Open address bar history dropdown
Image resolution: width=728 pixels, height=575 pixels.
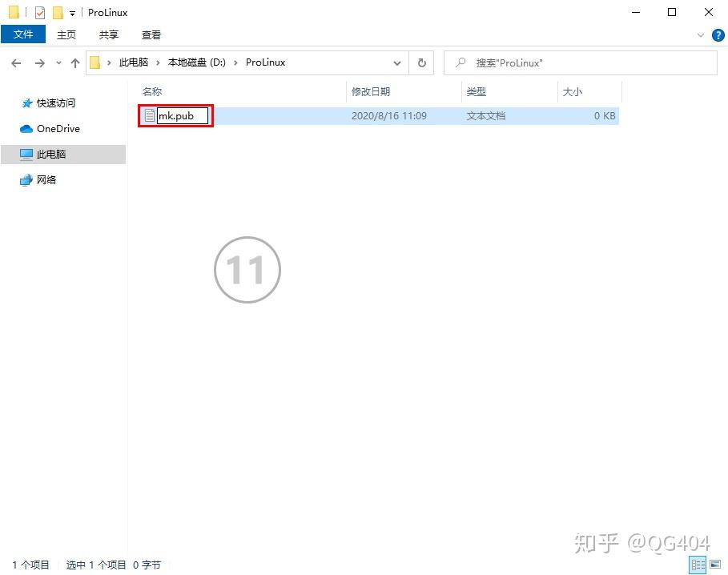click(x=397, y=62)
